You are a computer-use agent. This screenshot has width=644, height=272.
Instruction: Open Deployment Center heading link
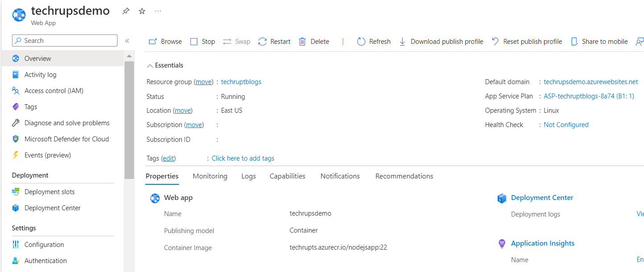pos(542,198)
